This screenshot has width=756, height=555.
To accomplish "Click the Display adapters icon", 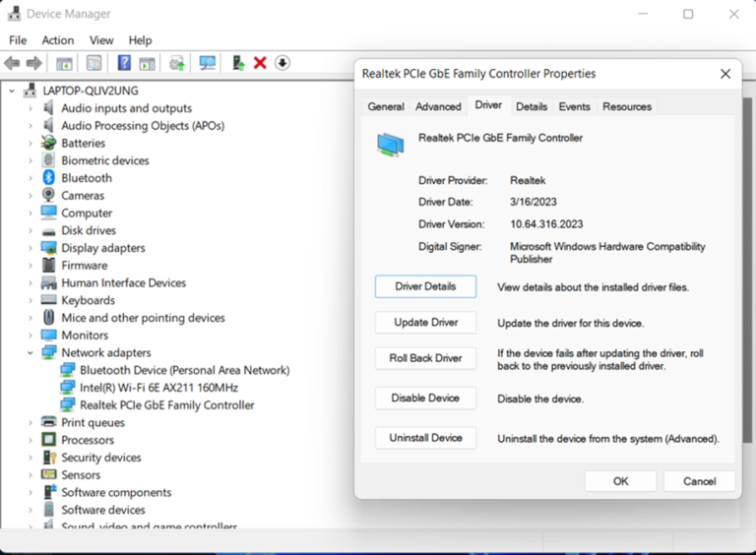I will (48, 248).
